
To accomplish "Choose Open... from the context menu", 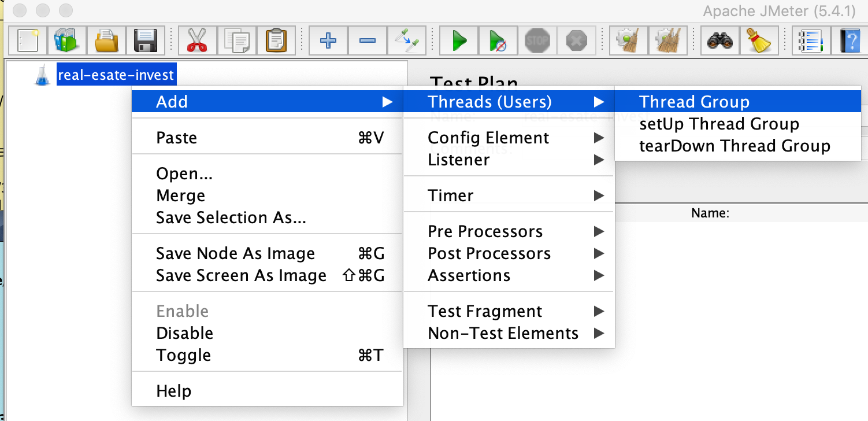I will click(x=268, y=173).
